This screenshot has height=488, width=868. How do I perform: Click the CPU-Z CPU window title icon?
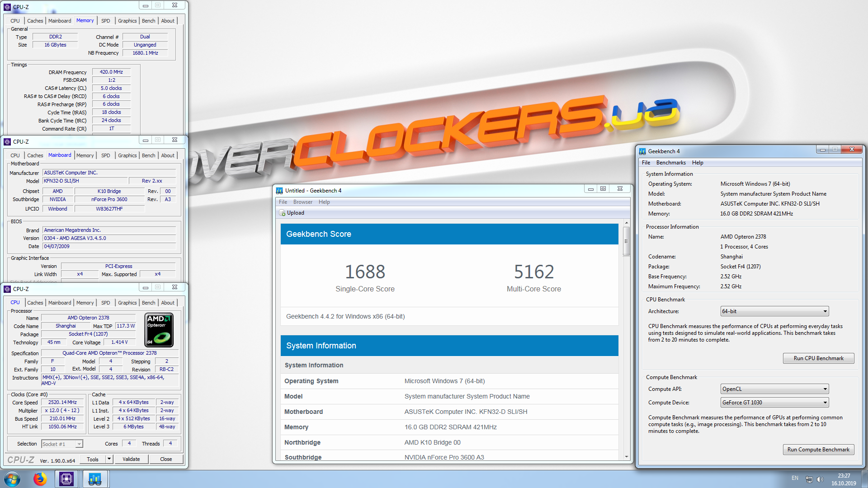[7, 289]
